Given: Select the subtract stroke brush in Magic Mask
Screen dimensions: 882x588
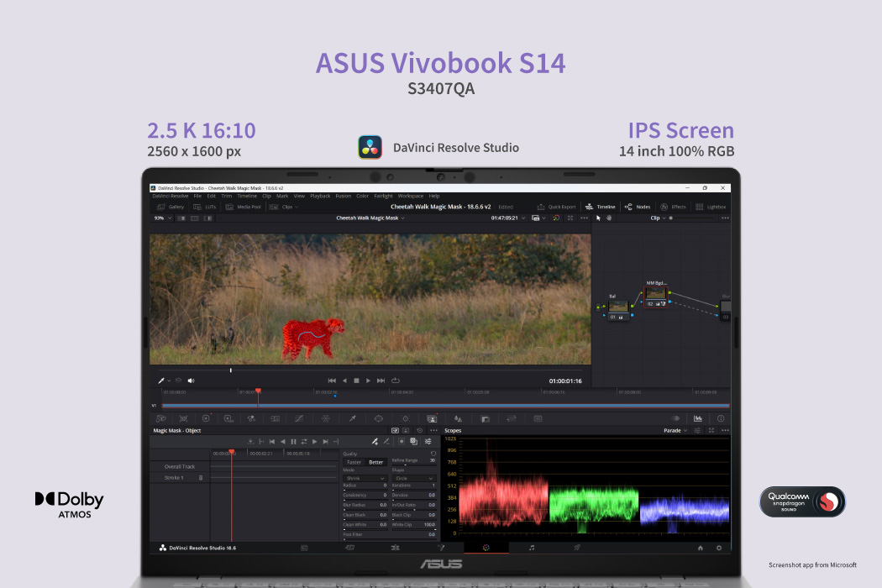Looking at the screenshot, I should coord(386,442).
